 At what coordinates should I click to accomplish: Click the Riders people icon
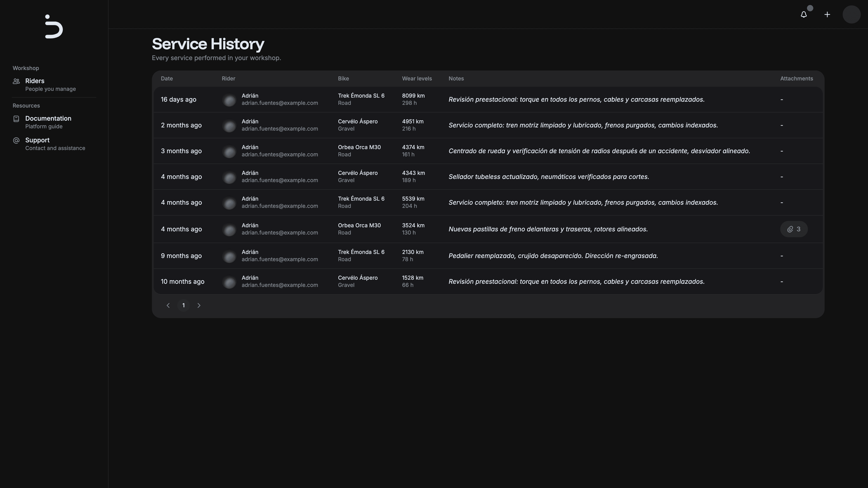[x=16, y=81]
